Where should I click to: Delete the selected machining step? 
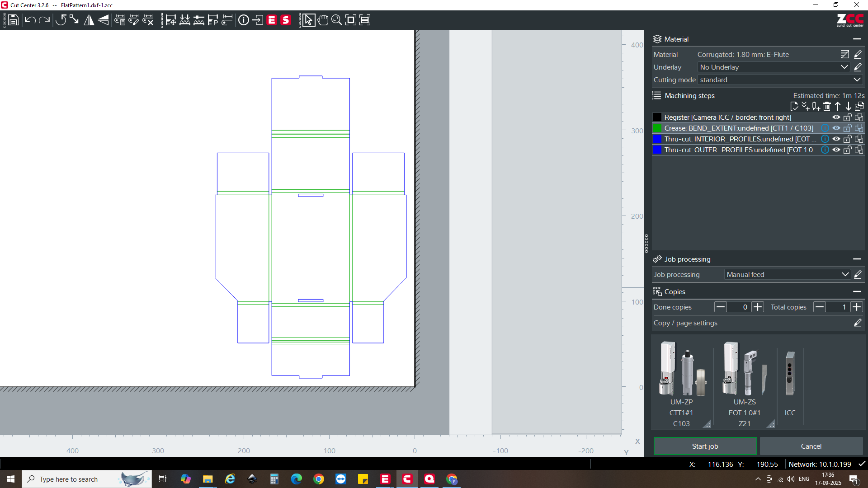pyautogui.click(x=827, y=107)
